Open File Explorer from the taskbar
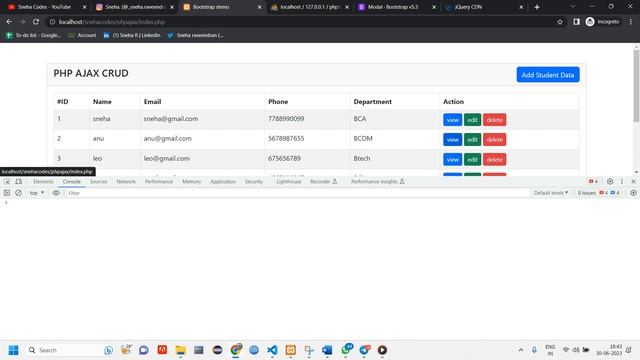640x360 pixels. 180,350
